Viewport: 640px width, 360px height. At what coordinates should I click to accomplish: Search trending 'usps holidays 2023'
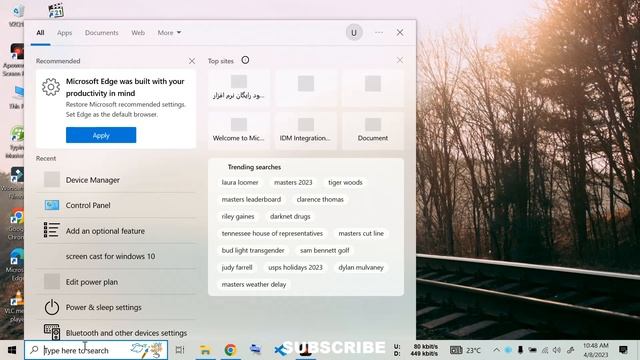pyautogui.click(x=295, y=268)
